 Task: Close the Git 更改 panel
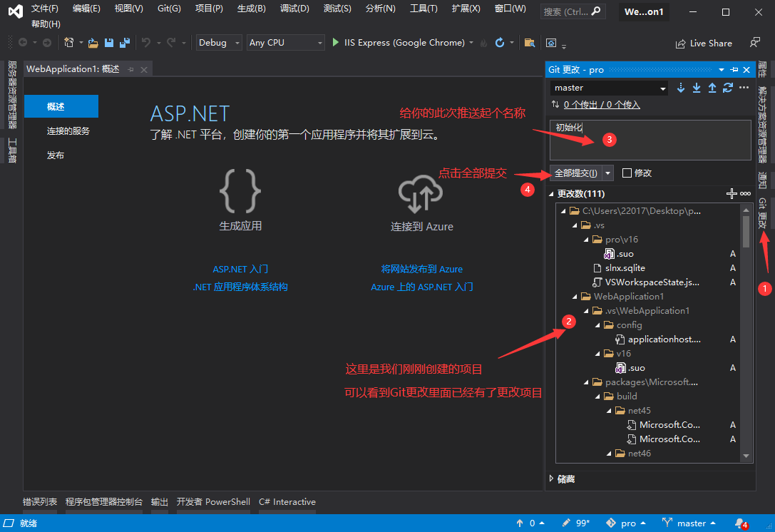click(x=746, y=70)
